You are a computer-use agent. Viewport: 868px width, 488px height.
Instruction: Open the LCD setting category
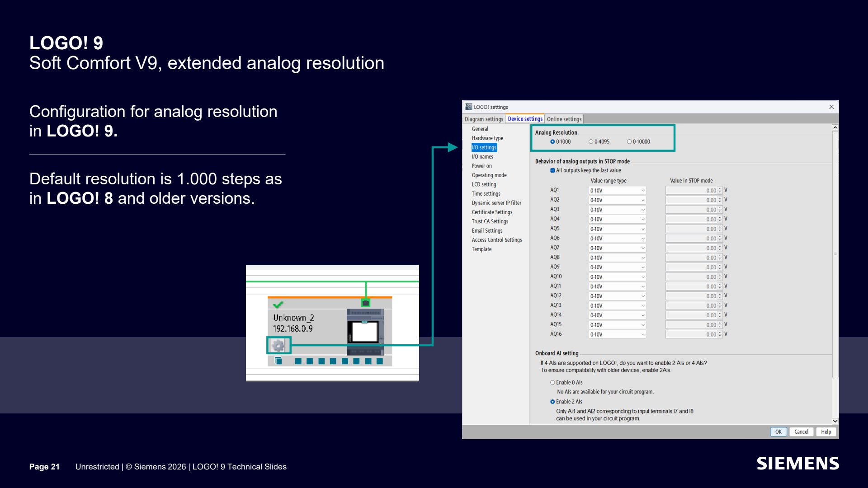tap(484, 184)
